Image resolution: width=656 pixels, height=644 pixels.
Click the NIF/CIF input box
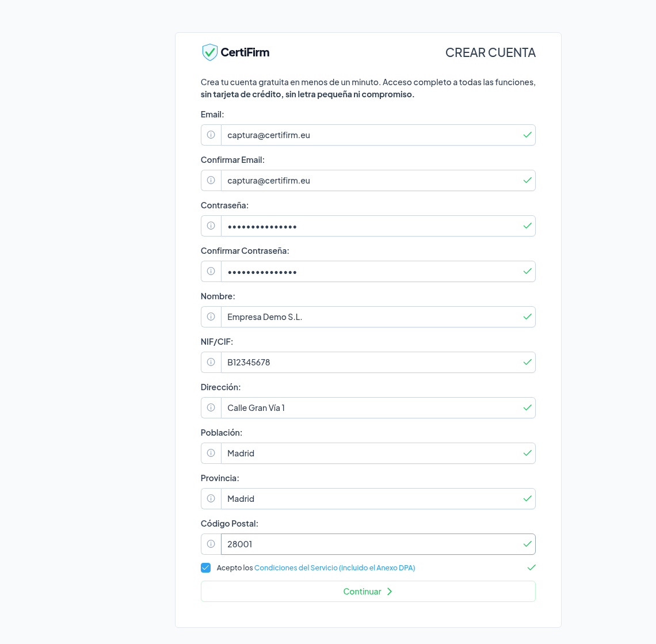click(x=371, y=362)
